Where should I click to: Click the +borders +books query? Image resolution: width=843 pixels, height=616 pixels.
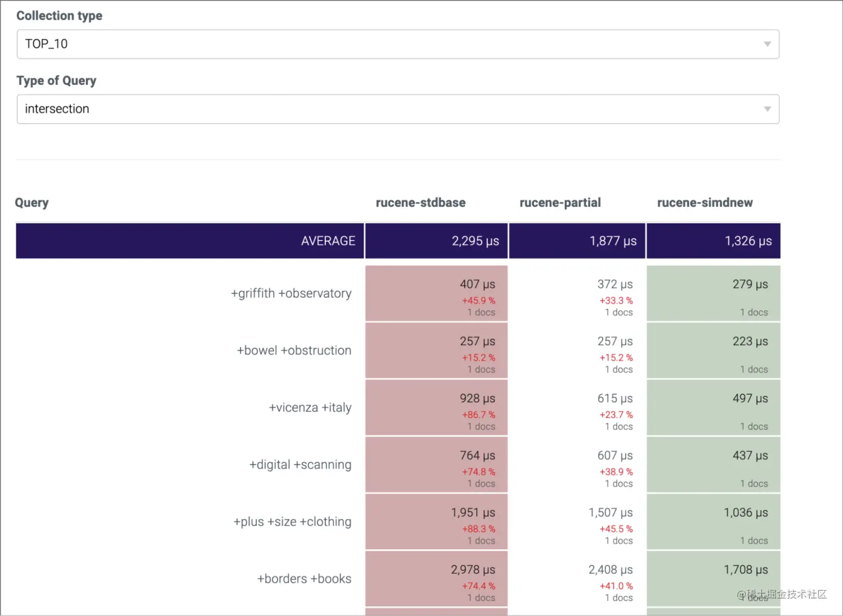coord(304,579)
